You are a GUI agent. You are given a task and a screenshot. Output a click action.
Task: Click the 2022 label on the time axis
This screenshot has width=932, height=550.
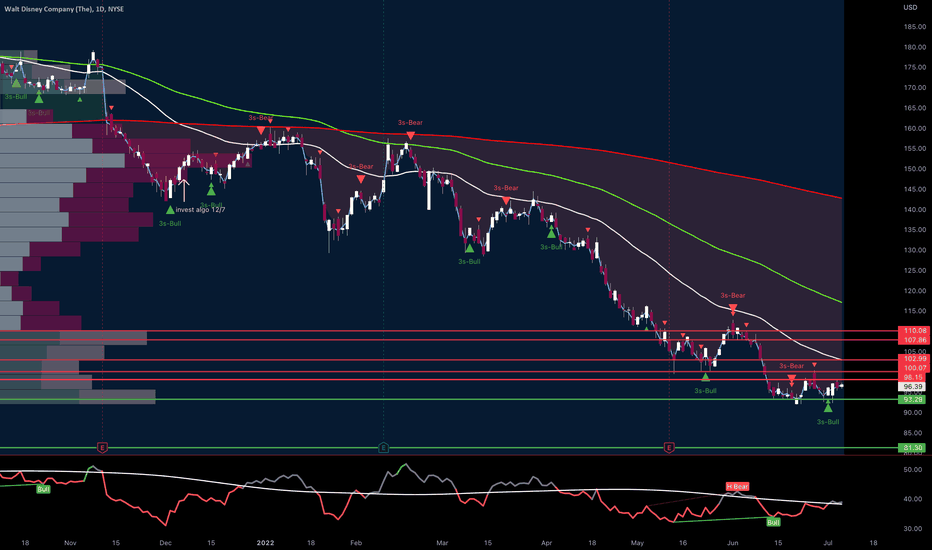click(x=265, y=543)
